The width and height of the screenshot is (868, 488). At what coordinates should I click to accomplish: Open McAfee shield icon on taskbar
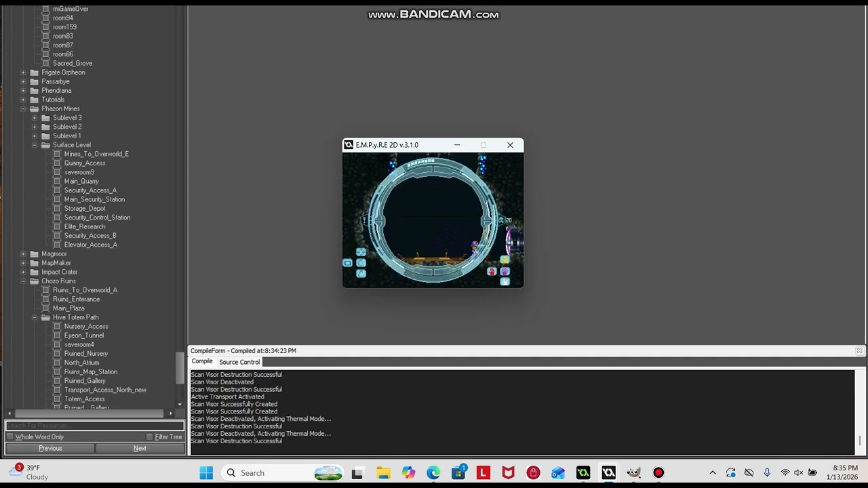pyautogui.click(x=509, y=472)
